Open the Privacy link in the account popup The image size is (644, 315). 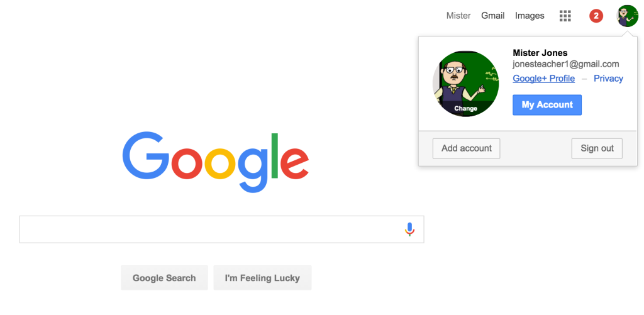point(608,79)
